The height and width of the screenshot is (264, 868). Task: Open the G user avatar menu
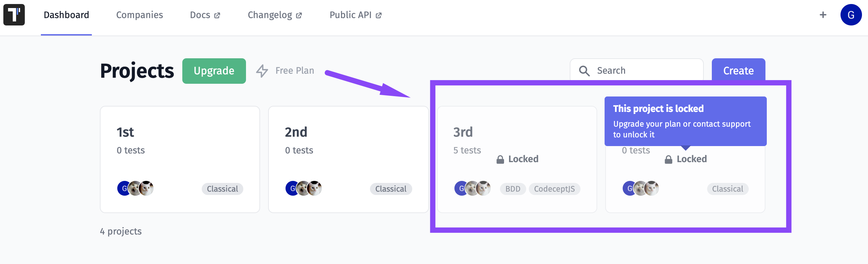click(851, 15)
